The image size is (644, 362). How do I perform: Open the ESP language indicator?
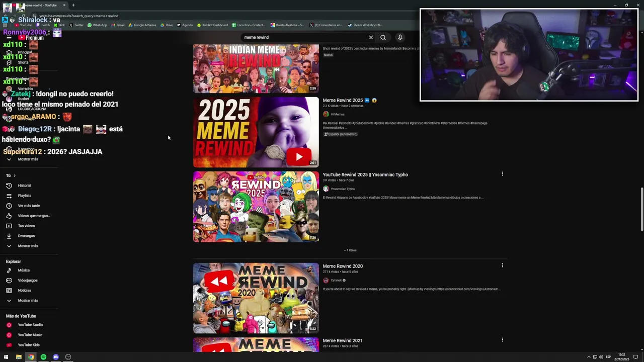608,357
